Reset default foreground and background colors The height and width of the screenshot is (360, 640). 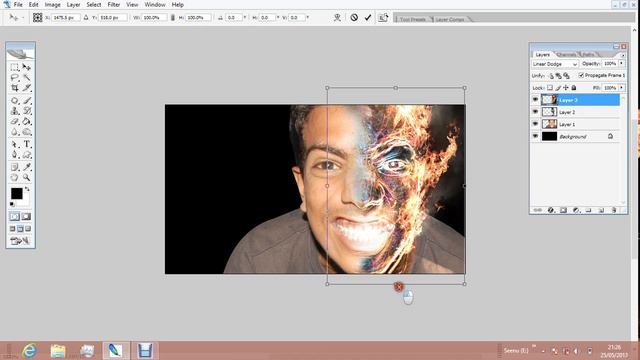12,204
